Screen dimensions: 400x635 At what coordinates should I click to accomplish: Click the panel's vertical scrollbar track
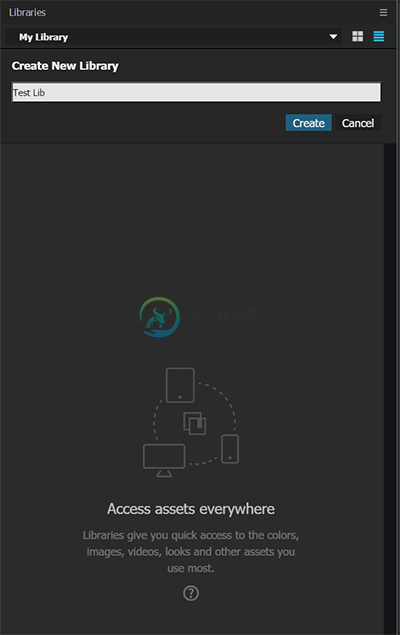click(x=390, y=389)
